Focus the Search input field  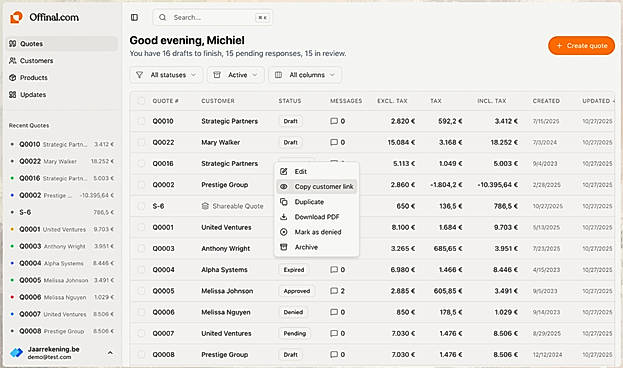213,17
